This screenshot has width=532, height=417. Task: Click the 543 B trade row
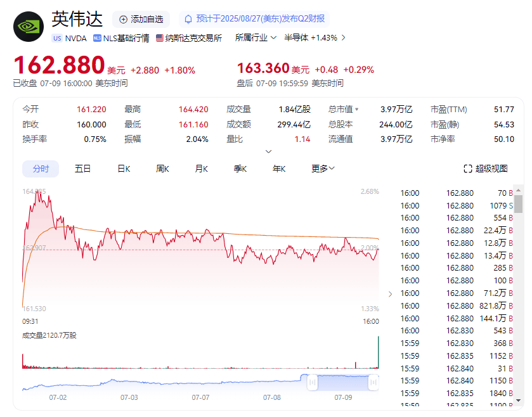(x=457, y=331)
